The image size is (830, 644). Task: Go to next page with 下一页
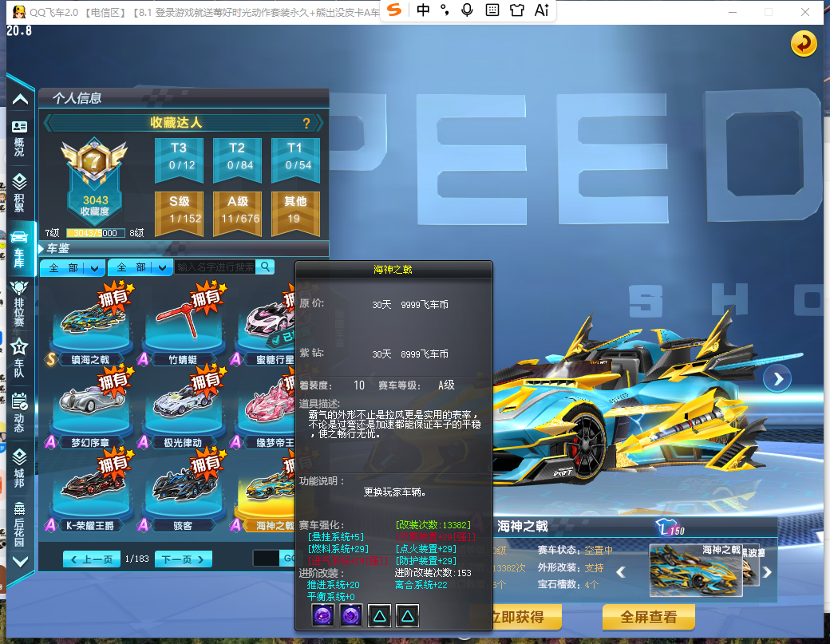click(183, 559)
